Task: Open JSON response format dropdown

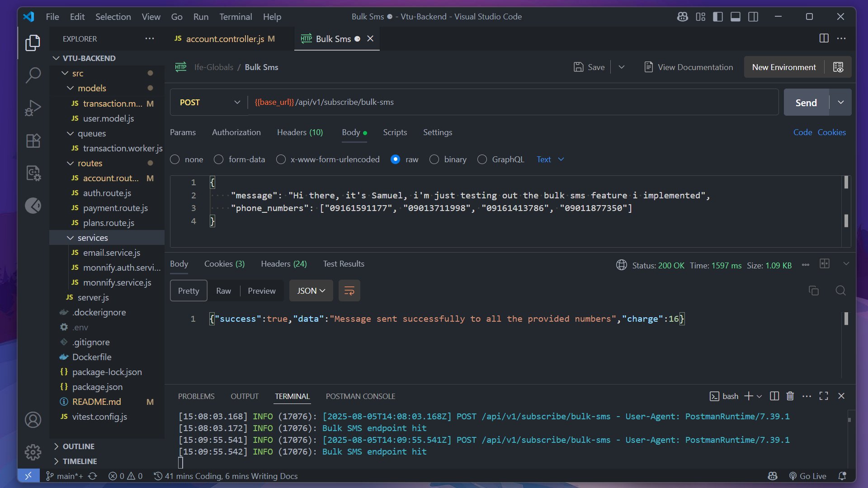Action: point(311,291)
